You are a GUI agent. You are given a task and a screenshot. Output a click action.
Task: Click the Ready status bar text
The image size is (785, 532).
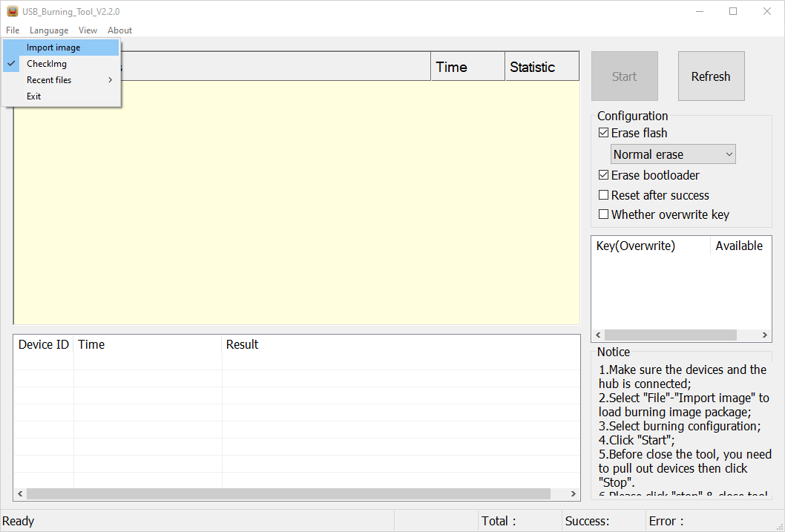[x=19, y=521]
